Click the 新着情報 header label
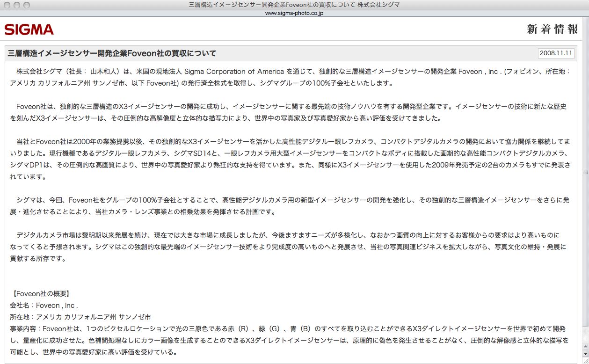 553,29
